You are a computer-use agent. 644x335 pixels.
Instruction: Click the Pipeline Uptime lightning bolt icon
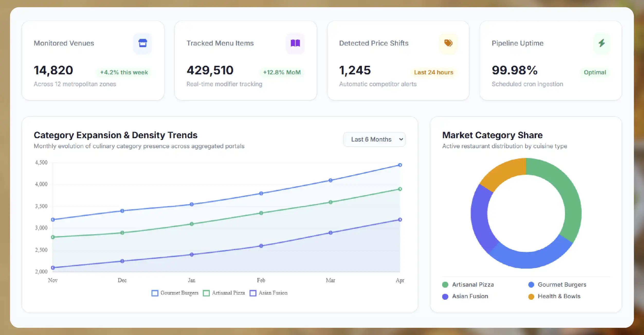[601, 43]
